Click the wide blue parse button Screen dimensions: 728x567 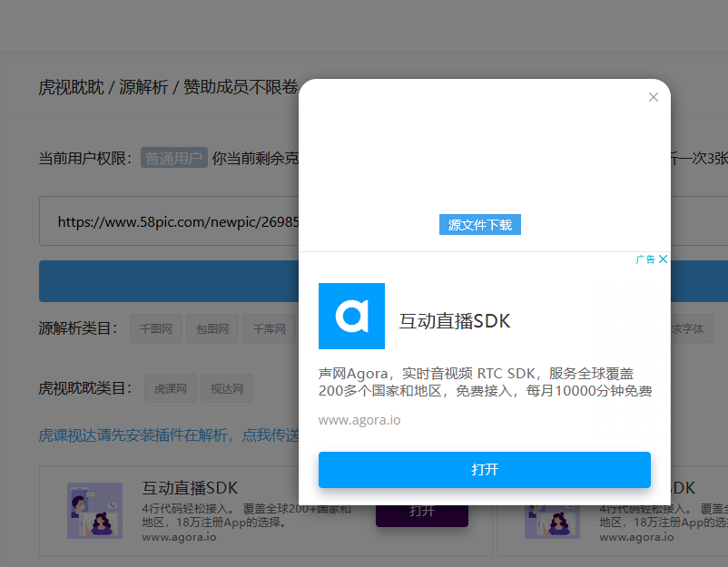point(169,281)
